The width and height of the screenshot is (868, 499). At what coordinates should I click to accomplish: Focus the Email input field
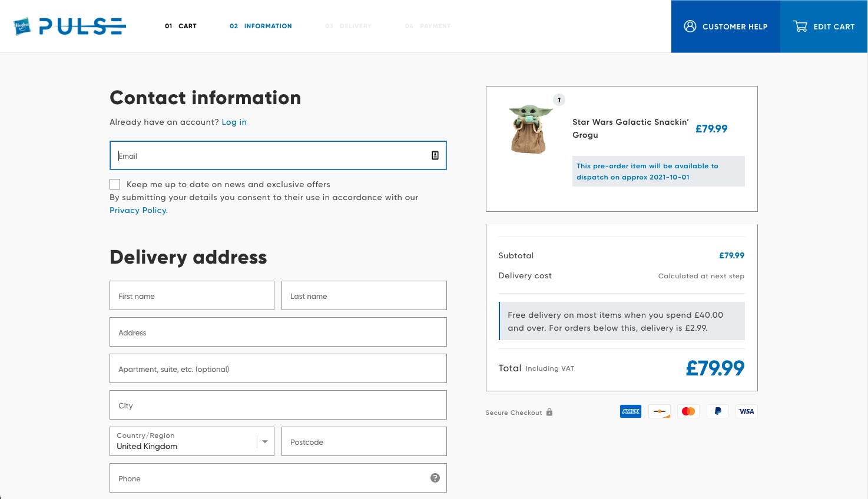click(278, 155)
